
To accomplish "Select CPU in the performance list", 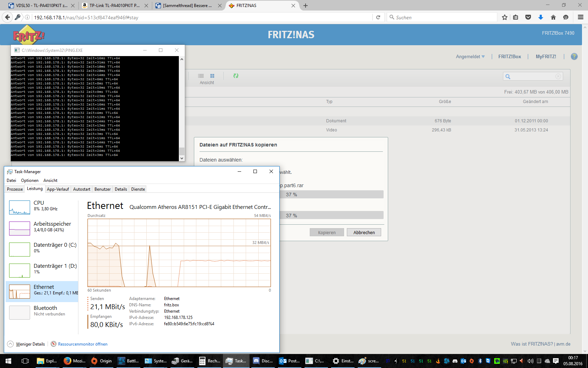I will click(42, 207).
